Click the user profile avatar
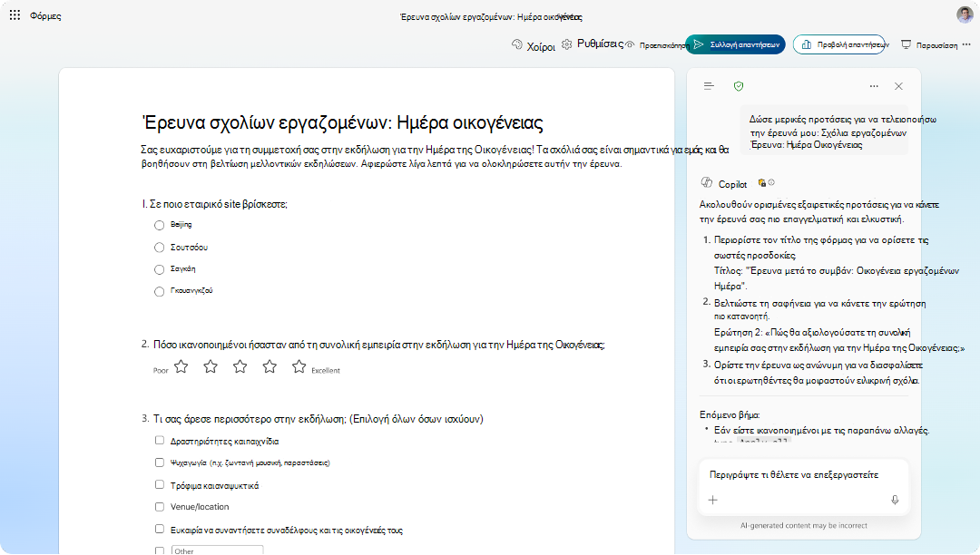The width and height of the screenshot is (980, 555). (x=965, y=15)
